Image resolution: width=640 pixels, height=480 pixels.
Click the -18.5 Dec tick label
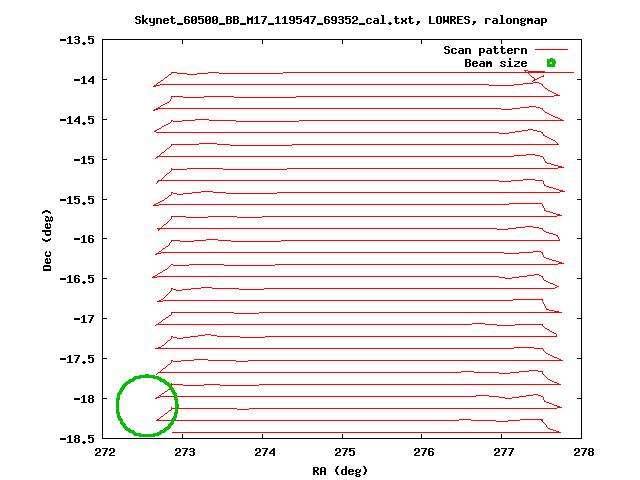point(77,439)
